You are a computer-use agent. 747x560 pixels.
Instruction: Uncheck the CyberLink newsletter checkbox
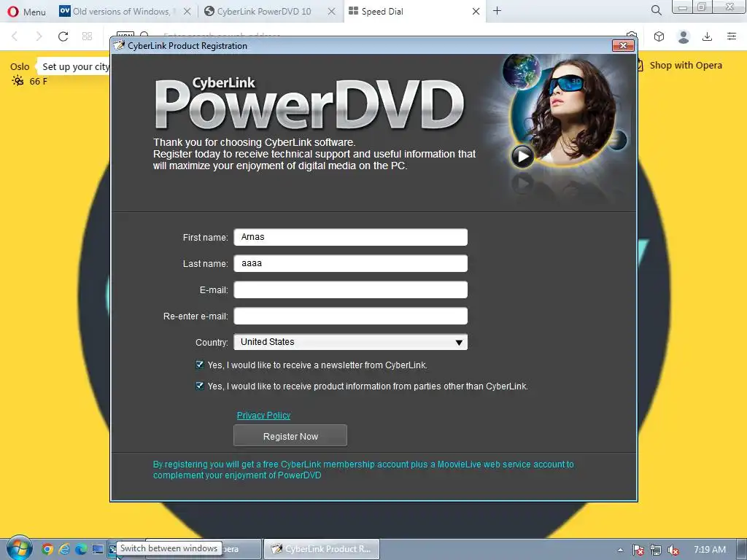coord(200,365)
